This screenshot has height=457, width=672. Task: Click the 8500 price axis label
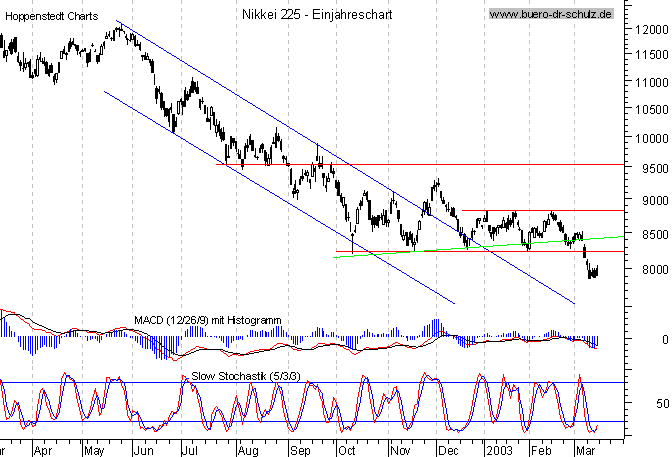[655, 235]
